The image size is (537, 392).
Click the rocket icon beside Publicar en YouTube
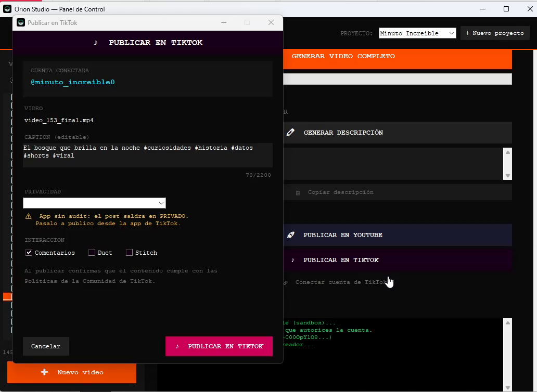pos(291,235)
